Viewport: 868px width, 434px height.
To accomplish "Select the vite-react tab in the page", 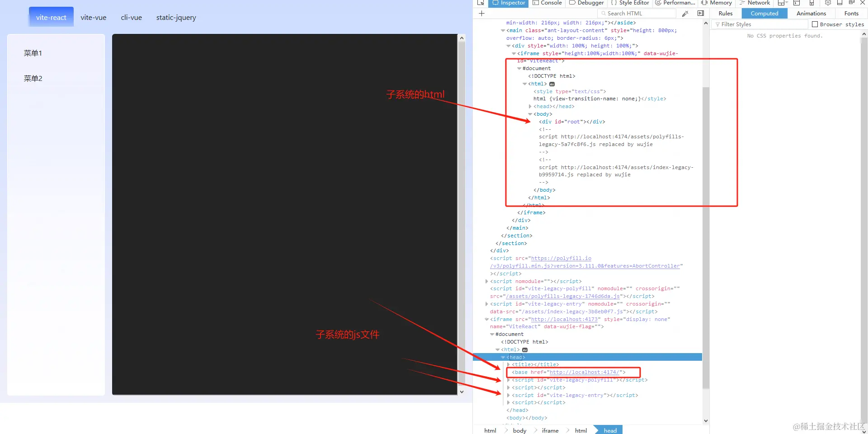I will [51, 18].
